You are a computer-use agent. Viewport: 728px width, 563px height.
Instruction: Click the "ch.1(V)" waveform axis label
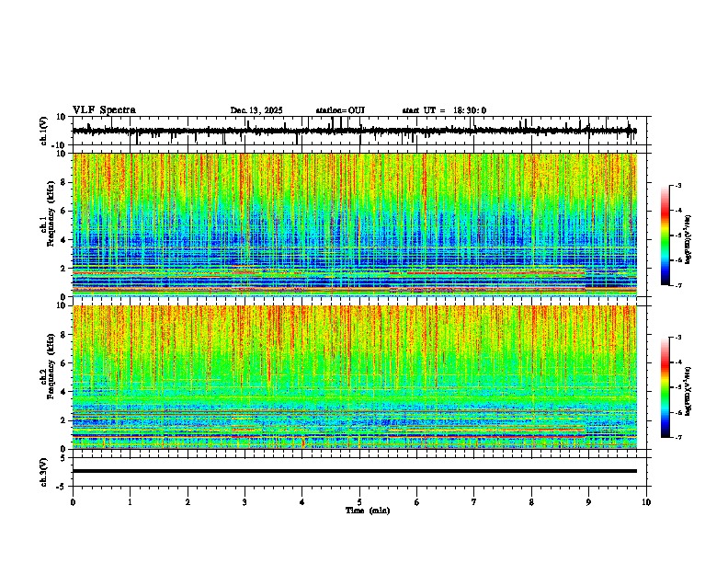pos(44,131)
